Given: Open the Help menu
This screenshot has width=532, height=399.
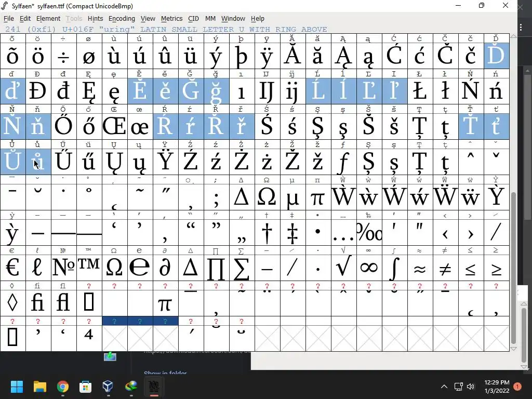Looking at the screenshot, I should pyautogui.click(x=258, y=19).
